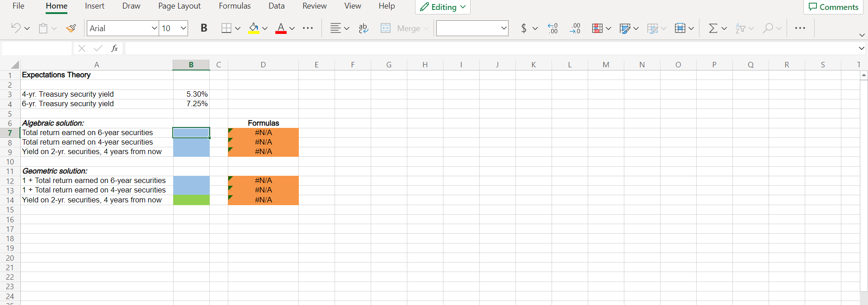This screenshot has height=305, width=868.
Task: Show more ribbon commands ellipsis
Action: click(800, 28)
